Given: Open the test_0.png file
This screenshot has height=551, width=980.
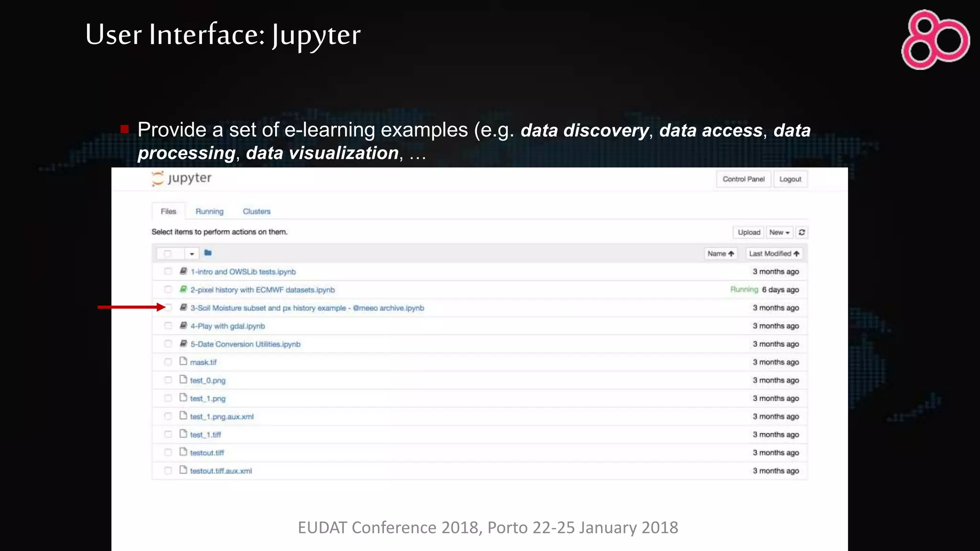Looking at the screenshot, I should pos(208,381).
